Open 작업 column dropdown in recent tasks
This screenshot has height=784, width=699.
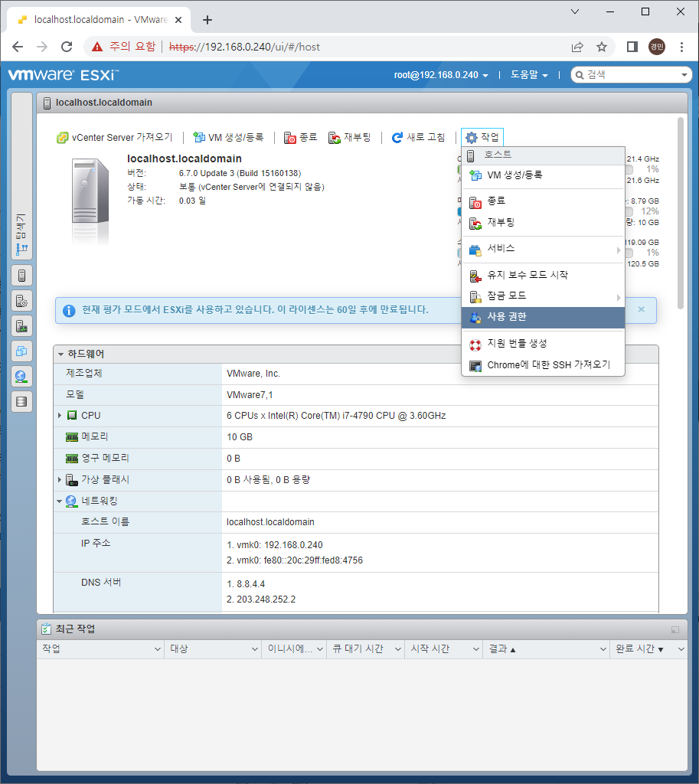[x=158, y=649]
